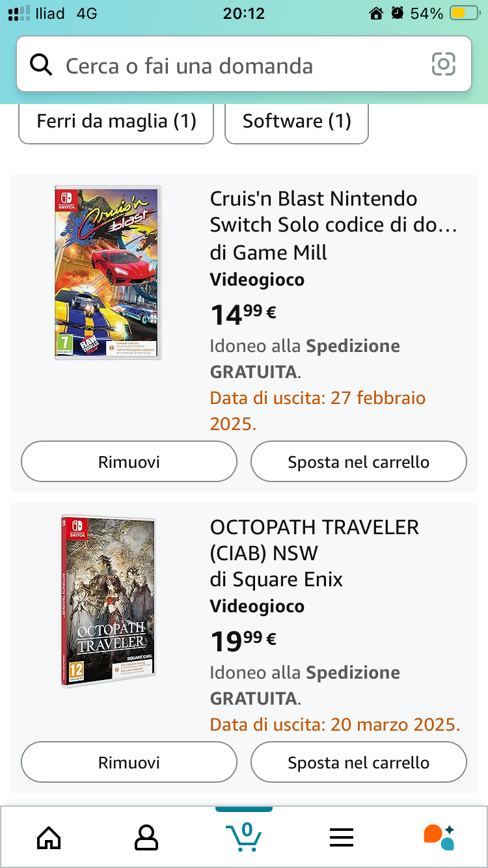Tap the camera lens search icon

[x=443, y=64]
